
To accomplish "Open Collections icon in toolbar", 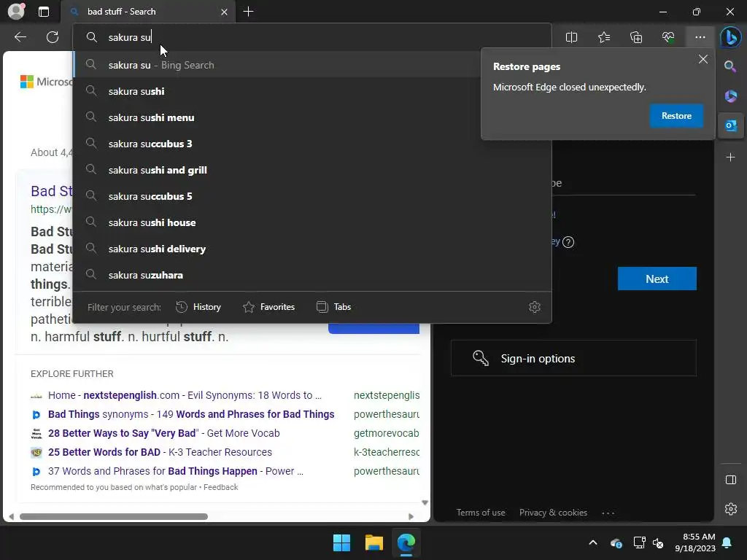I will click(636, 37).
